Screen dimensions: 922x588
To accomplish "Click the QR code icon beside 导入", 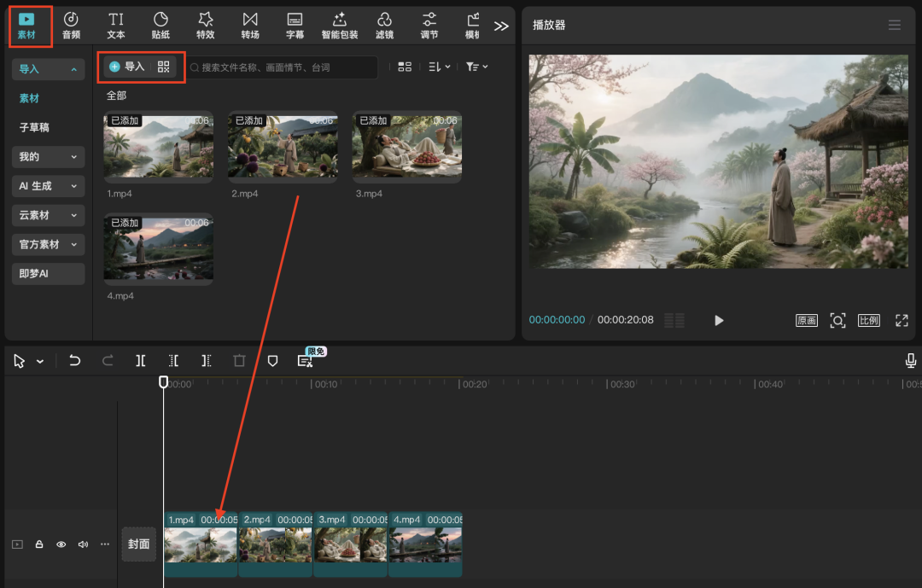I will pyautogui.click(x=164, y=67).
